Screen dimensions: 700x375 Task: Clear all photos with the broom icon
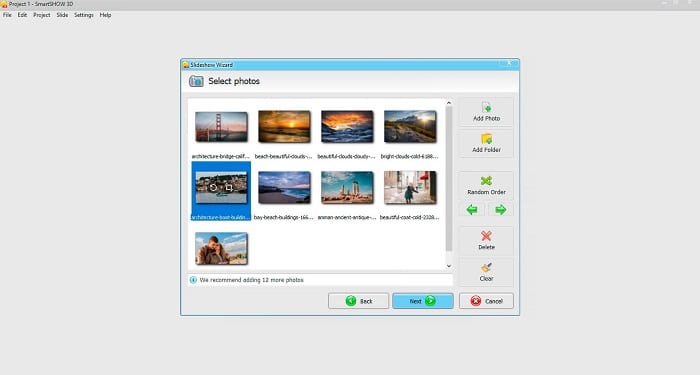[x=486, y=272]
